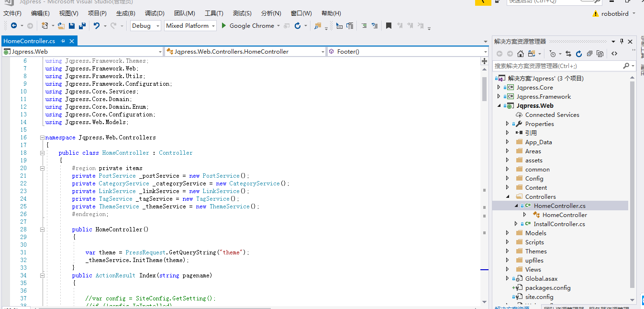Toggle auto-hide pin on Solution Explorer panel
644x309 pixels.
point(622,42)
